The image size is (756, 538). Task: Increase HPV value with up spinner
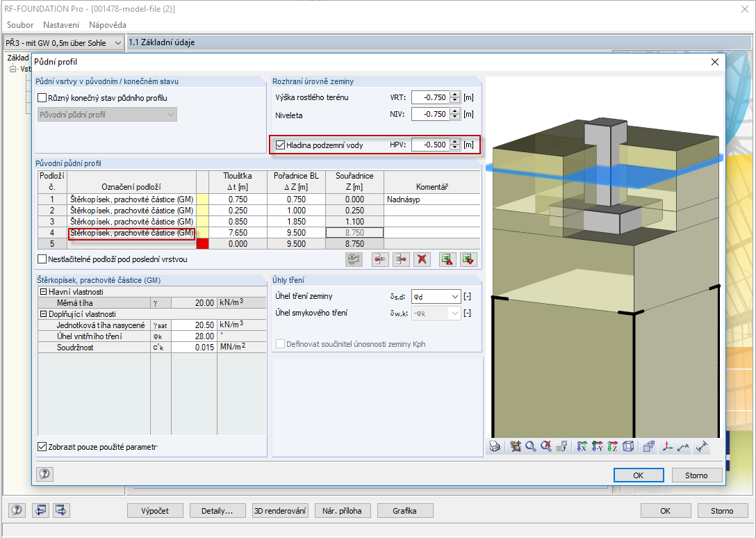[x=455, y=142]
